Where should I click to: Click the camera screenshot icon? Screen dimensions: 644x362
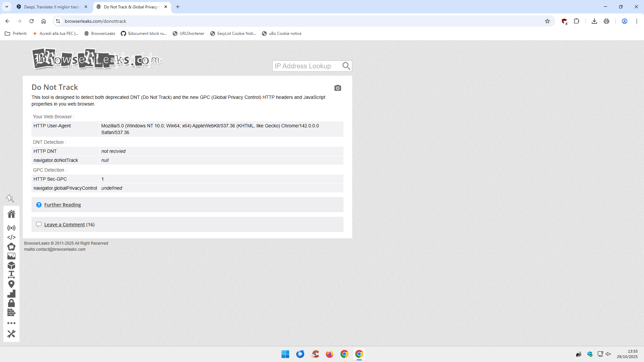[x=337, y=88]
